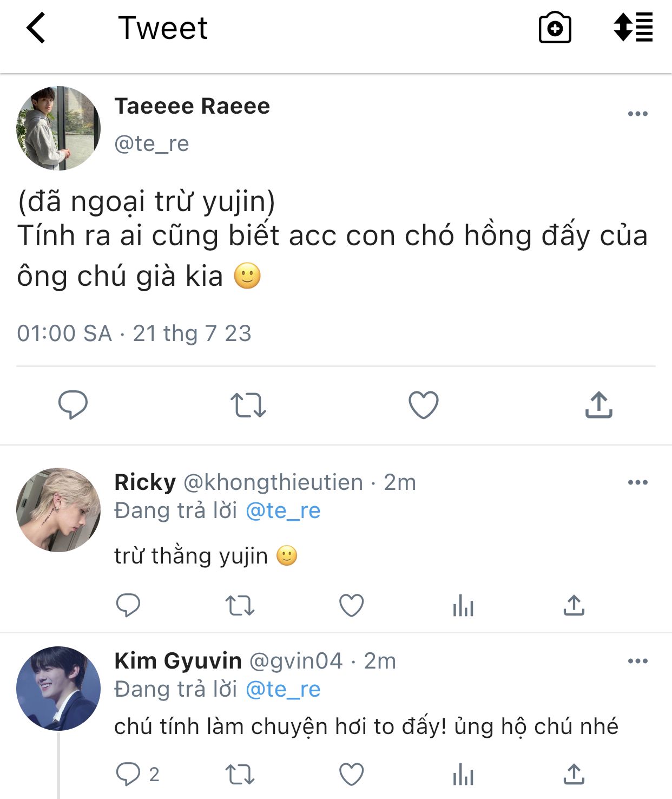Tap the back arrow in the header
The height and width of the screenshot is (799, 672).
click(x=36, y=28)
